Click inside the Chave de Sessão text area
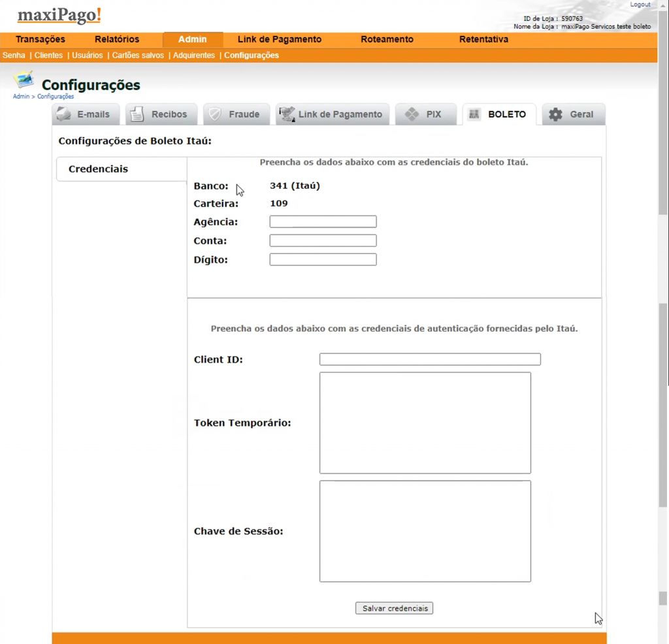 425,531
